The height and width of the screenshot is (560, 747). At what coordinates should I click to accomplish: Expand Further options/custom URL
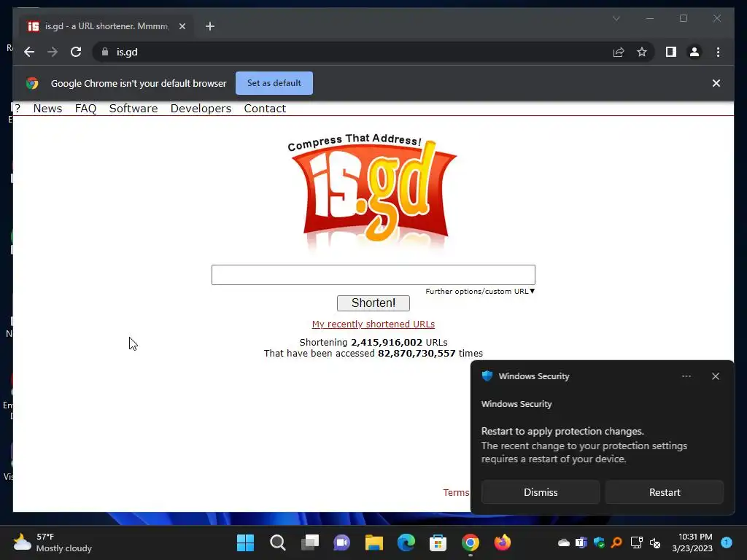pyautogui.click(x=480, y=291)
